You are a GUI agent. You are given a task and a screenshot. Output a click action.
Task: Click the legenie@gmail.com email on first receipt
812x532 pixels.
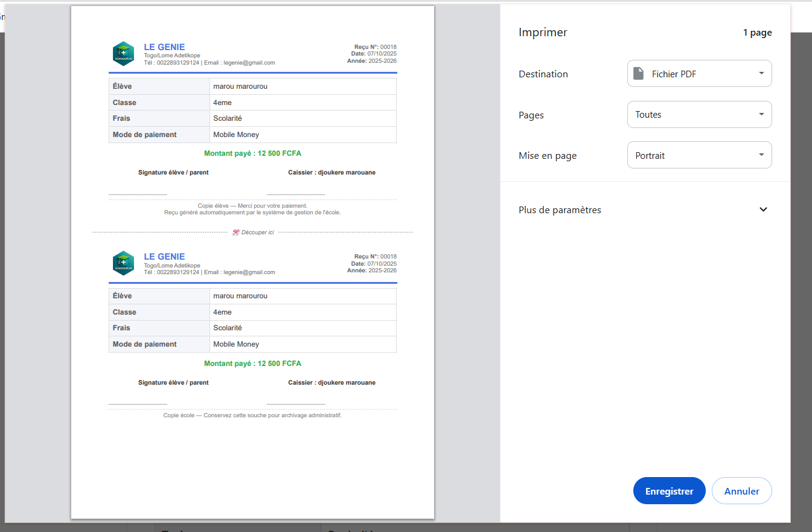point(249,62)
